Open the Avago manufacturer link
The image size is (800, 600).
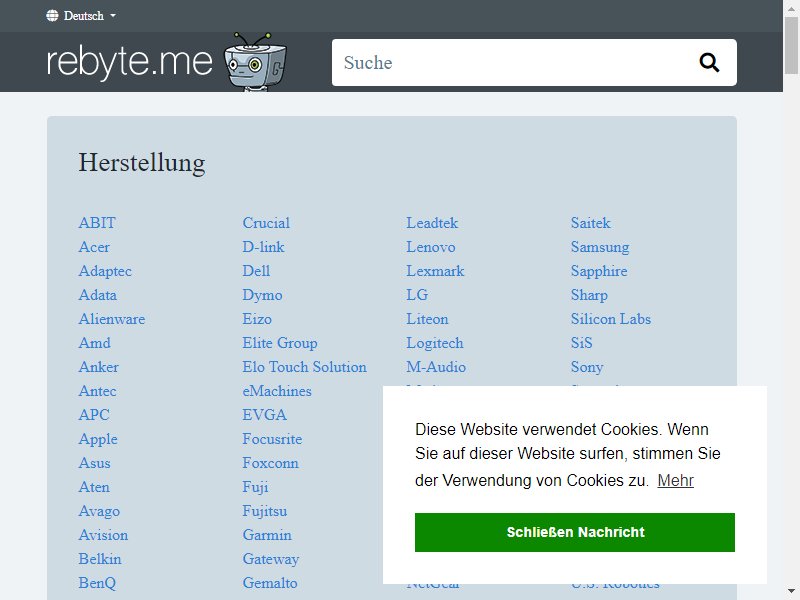click(99, 511)
